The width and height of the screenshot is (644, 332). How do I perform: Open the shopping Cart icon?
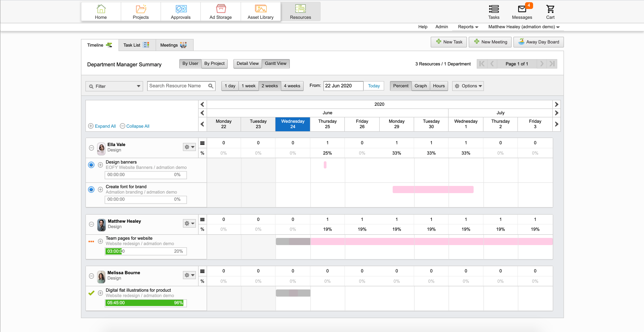point(550,9)
